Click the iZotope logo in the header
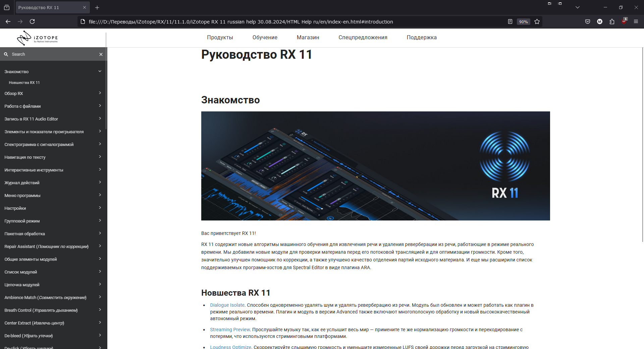This screenshot has height=349, width=644. click(38, 38)
